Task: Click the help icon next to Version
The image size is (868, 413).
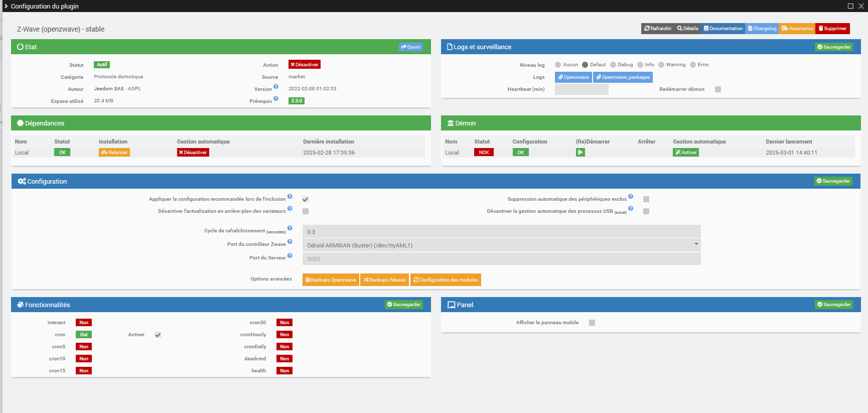Action: click(x=276, y=86)
